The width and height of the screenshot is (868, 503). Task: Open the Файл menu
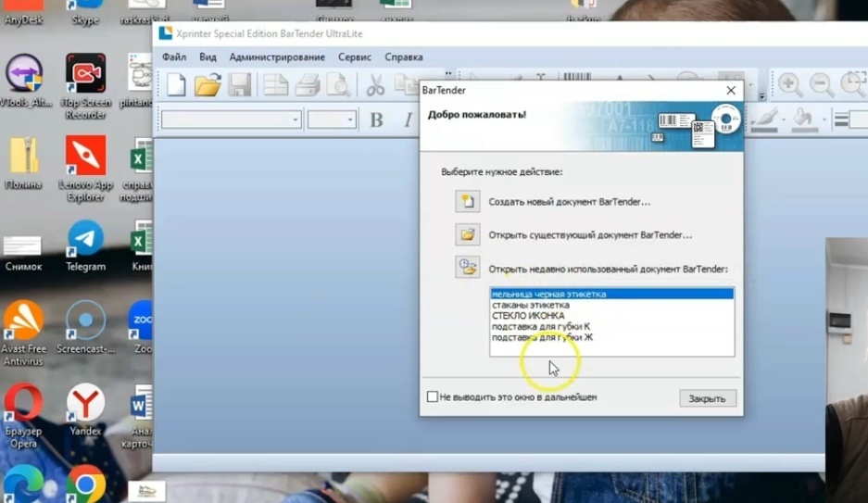coord(174,57)
